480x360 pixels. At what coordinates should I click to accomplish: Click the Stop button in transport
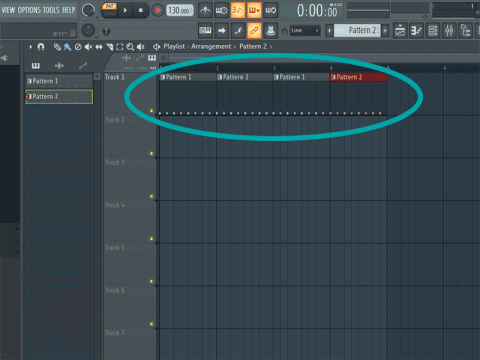141,10
